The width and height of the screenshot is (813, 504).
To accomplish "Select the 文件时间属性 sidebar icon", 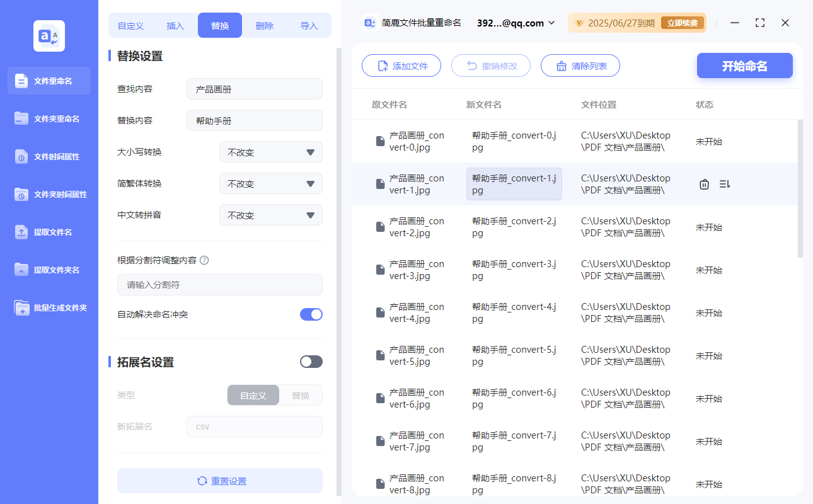I will (49, 156).
